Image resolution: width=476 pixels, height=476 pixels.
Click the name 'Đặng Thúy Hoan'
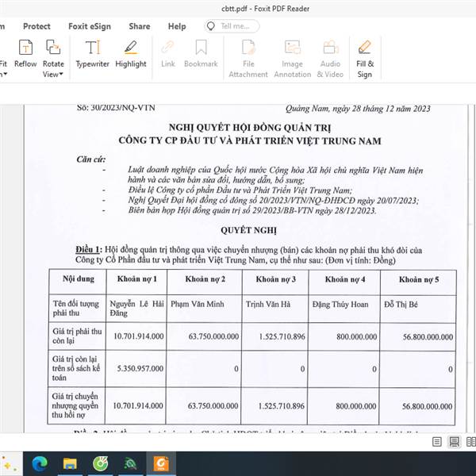[x=340, y=304]
